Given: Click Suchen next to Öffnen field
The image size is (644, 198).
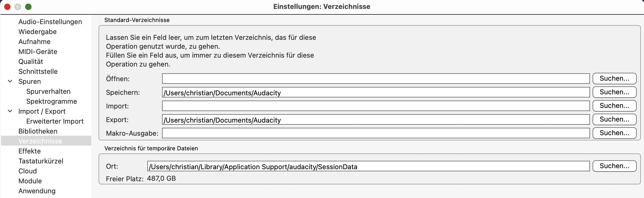Looking at the screenshot, I should 614,79.
